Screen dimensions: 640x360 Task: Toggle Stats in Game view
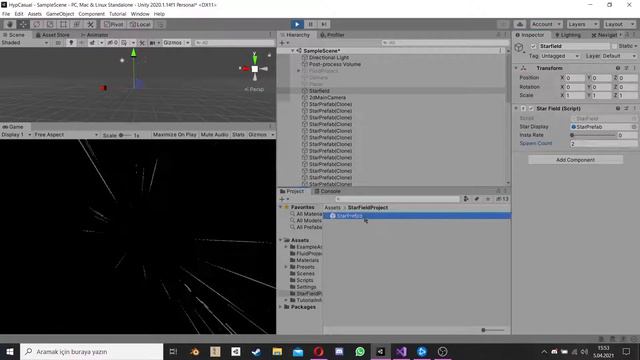238,135
